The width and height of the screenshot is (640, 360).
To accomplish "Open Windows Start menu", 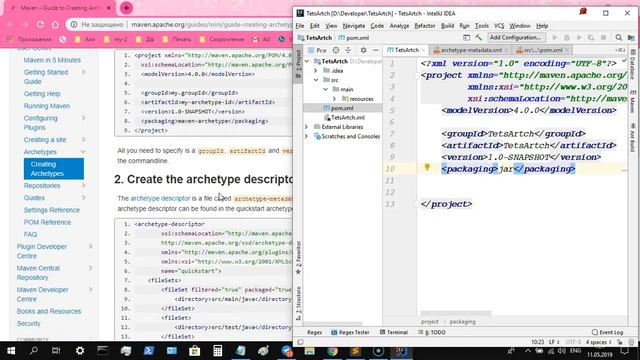I will [x=11, y=351].
